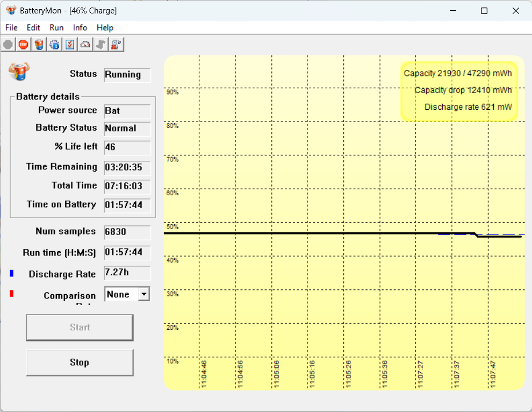Screen dimensions: 532x412
Task: Click the grey puzzle-shaped toolbar icon
Action: click(101, 45)
